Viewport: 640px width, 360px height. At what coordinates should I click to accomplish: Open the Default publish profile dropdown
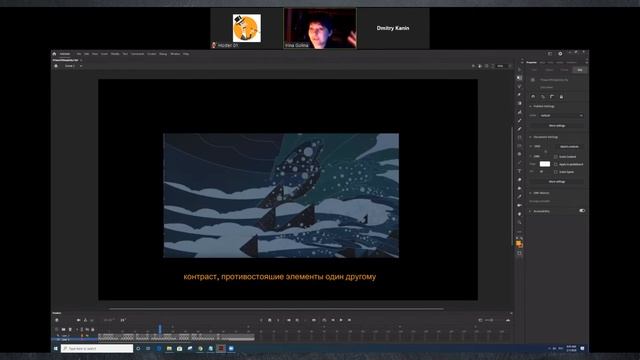(561, 116)
